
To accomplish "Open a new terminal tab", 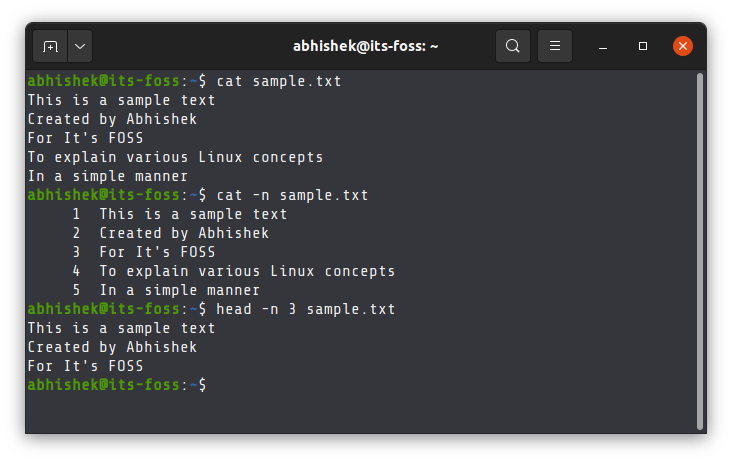I will point(50,46).
